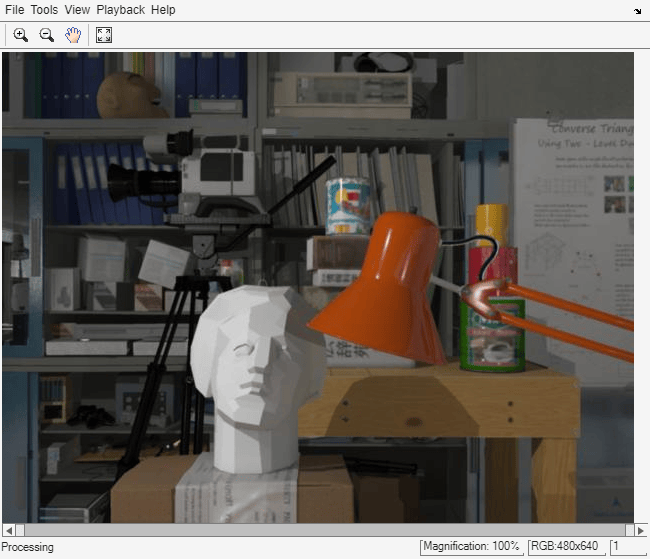
Task: Click the RGB:480x640 status field
Action: point(565,547)
